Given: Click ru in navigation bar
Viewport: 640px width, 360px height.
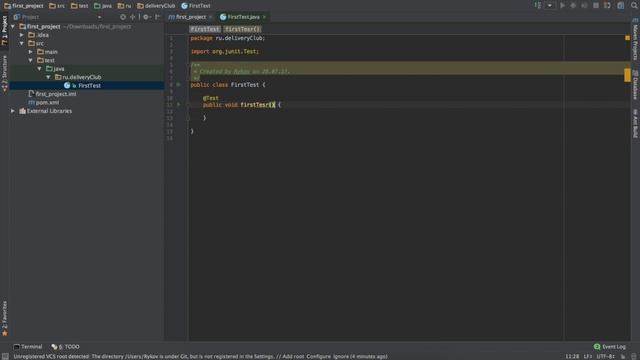Looking at the screenshot, I should pos(124,6).
